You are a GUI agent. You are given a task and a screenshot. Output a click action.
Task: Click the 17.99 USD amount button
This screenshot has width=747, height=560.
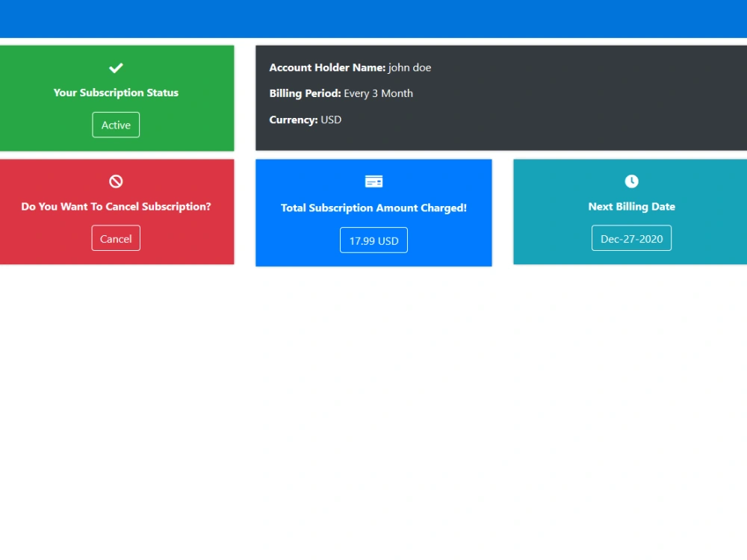click(373, 240)
